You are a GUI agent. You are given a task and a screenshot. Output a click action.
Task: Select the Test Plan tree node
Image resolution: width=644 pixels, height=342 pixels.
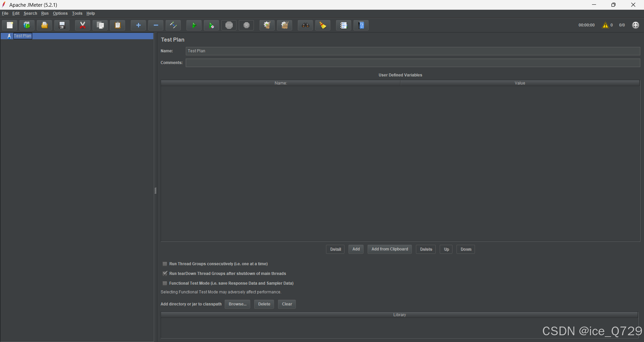tap(22, 36)
